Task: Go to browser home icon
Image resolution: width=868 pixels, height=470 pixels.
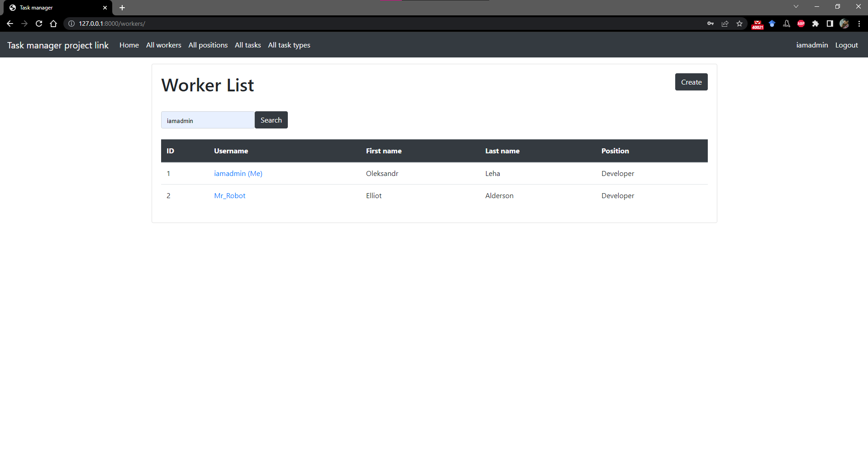Action: point(53,24)
